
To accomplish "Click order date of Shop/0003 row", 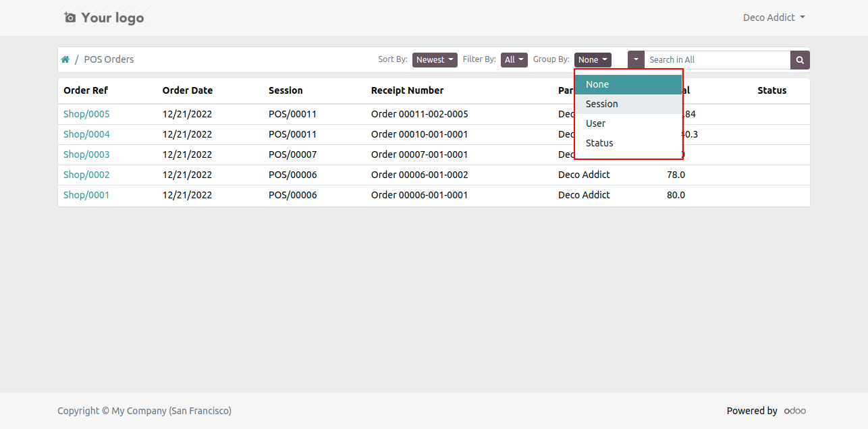I will 187,154.
